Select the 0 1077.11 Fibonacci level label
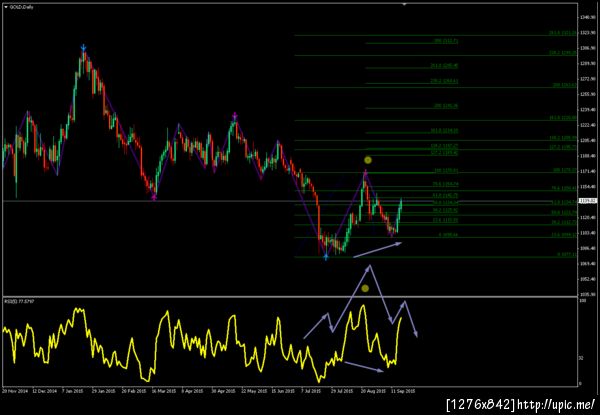The image size is (600, 415). (x=566, y=254)
